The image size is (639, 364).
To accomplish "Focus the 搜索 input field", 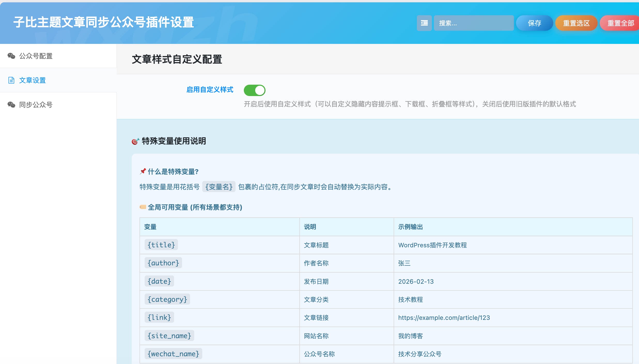I will (x=474, y=23).
